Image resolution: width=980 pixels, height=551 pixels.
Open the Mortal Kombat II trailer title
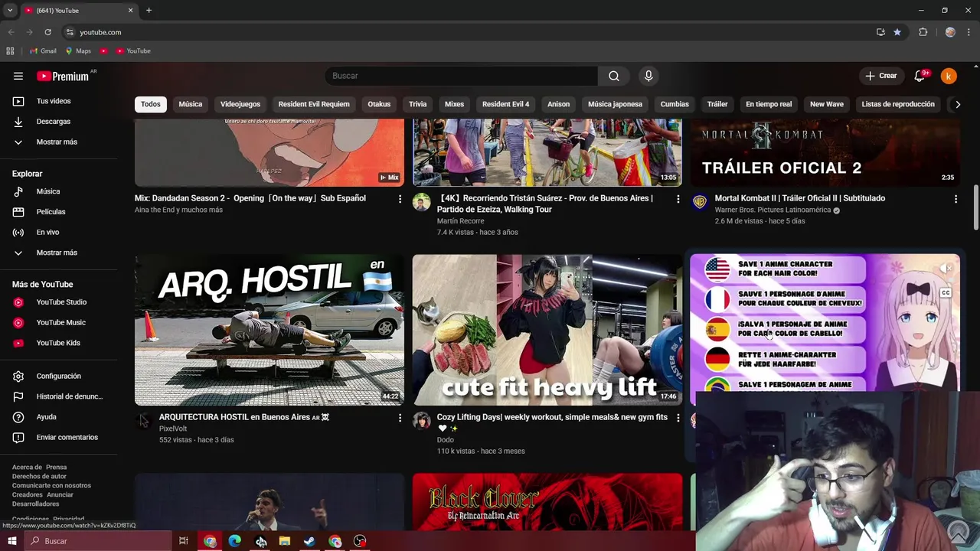(x=799, y=198)
